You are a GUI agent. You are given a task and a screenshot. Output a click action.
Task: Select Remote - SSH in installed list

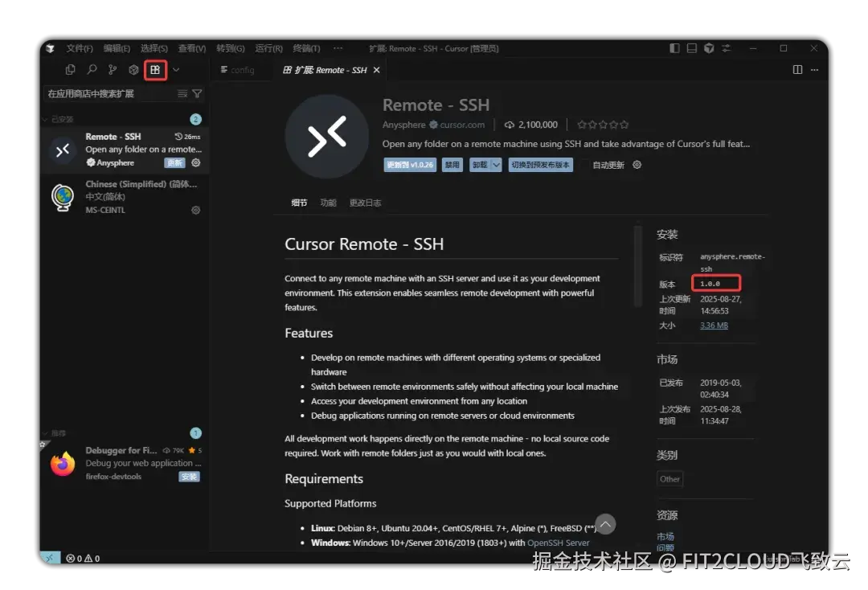pos(125,150)
